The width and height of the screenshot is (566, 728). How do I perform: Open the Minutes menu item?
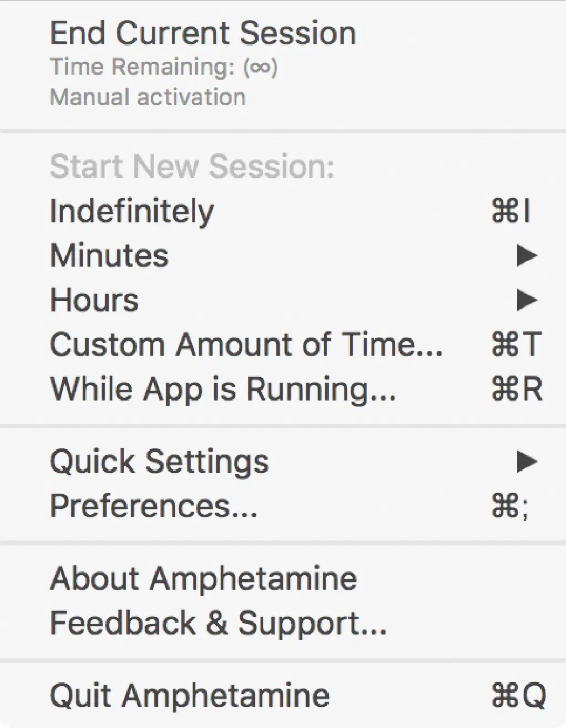[x=109, y=256]
